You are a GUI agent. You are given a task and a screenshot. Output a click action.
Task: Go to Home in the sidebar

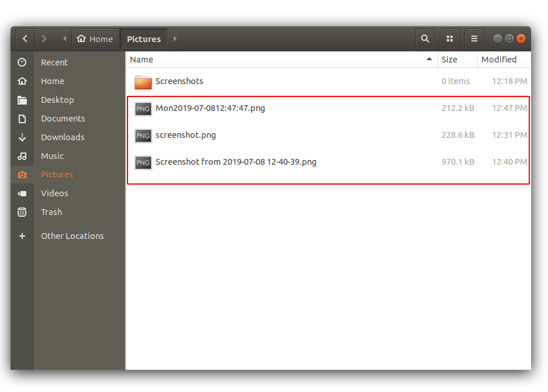pyautogui.click(x=53, y=81)
